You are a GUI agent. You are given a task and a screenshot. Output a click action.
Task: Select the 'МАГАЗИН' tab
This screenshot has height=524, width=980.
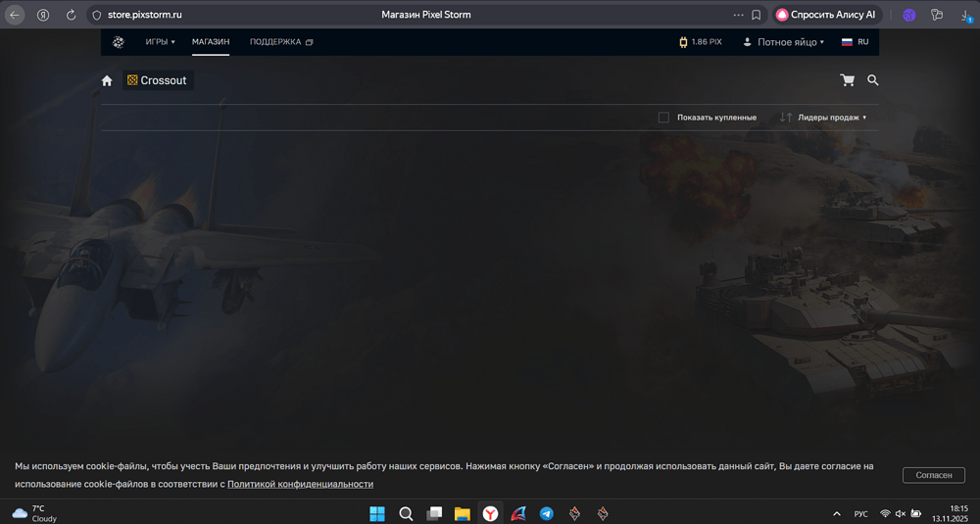[211, 42]
